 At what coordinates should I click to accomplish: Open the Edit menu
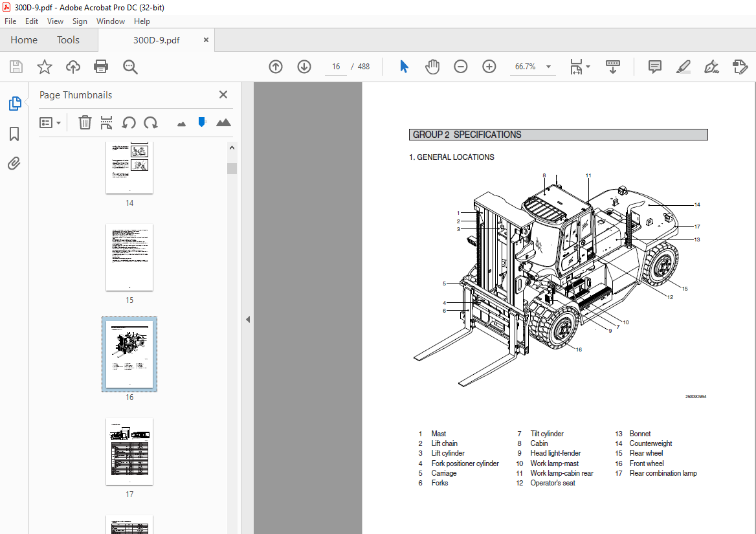pos(31,21)
